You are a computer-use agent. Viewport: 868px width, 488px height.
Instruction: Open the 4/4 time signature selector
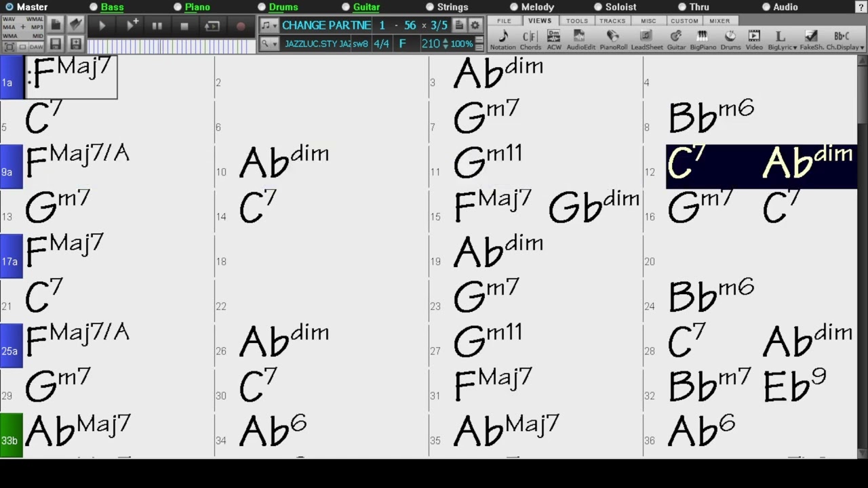(381, 43)
